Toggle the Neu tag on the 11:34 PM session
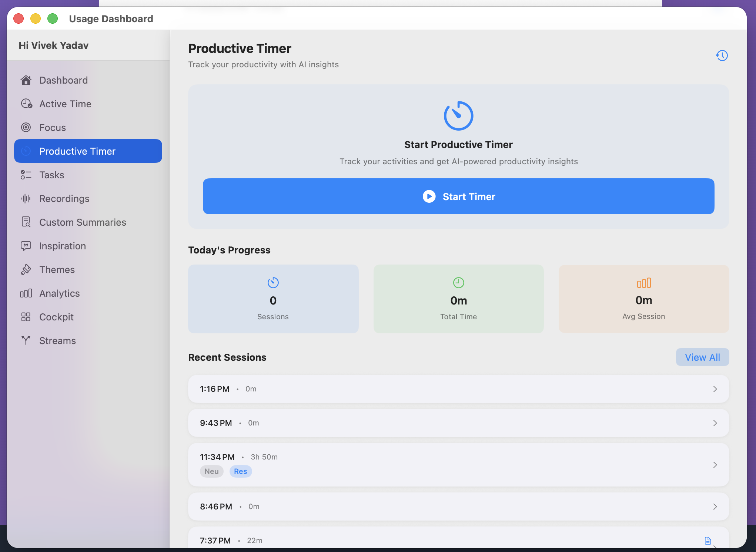The height and width of the screenshot is (552, 756). (211, 471)
